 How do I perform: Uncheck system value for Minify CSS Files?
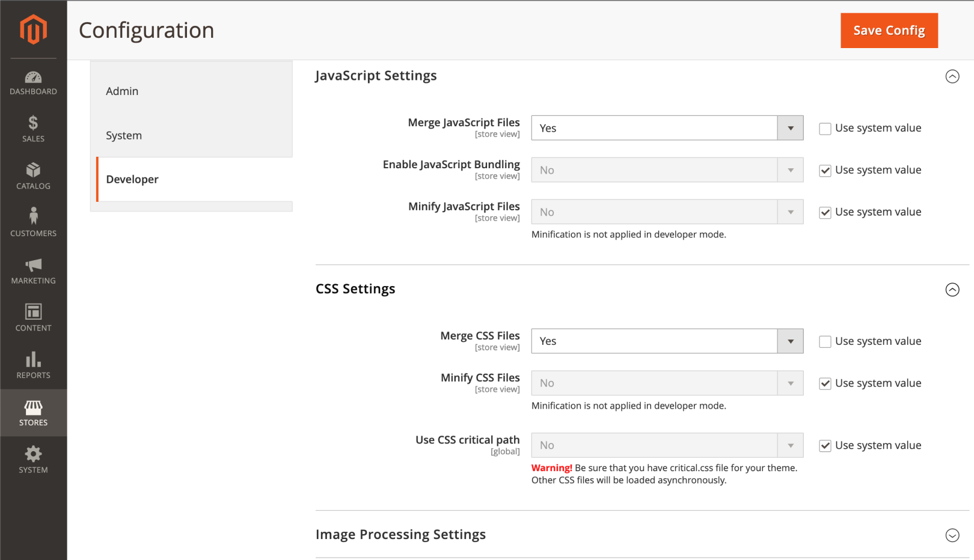coord(825,384)
